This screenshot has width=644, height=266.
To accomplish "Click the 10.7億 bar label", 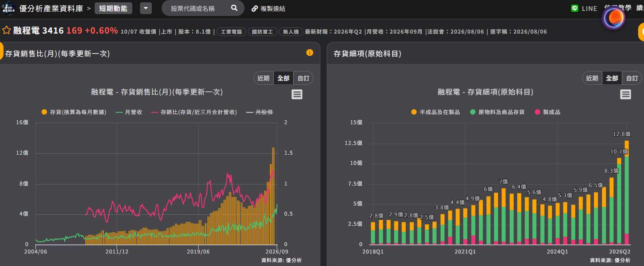I will 619,152.
